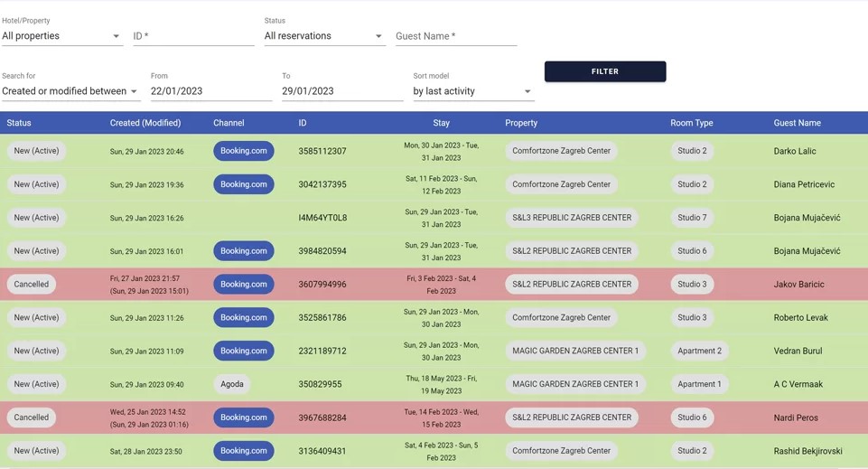Click New (Active) status for Roberto Levak
Viewport: 868px width, 469px height.
[x=36, y=317]
